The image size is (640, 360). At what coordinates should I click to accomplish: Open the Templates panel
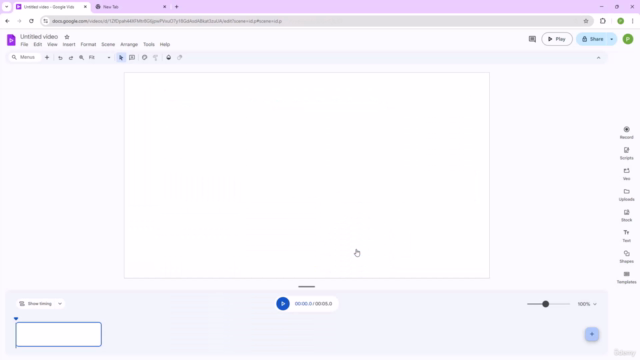(627, 278)
